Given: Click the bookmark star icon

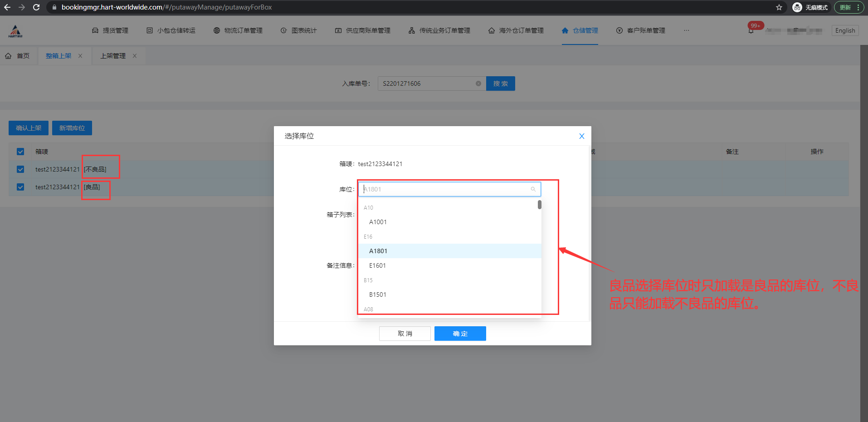Looking at the screenshot, I should (779, 7).
